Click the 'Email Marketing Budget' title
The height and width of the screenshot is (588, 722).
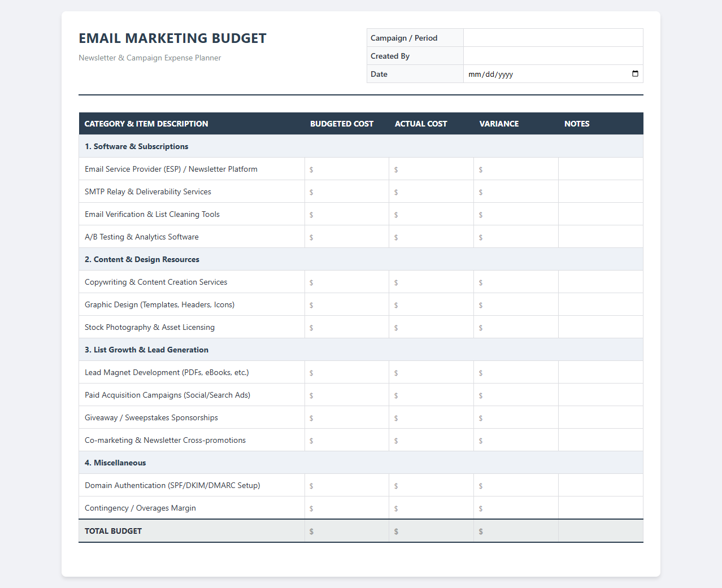(x=172, y=38)
